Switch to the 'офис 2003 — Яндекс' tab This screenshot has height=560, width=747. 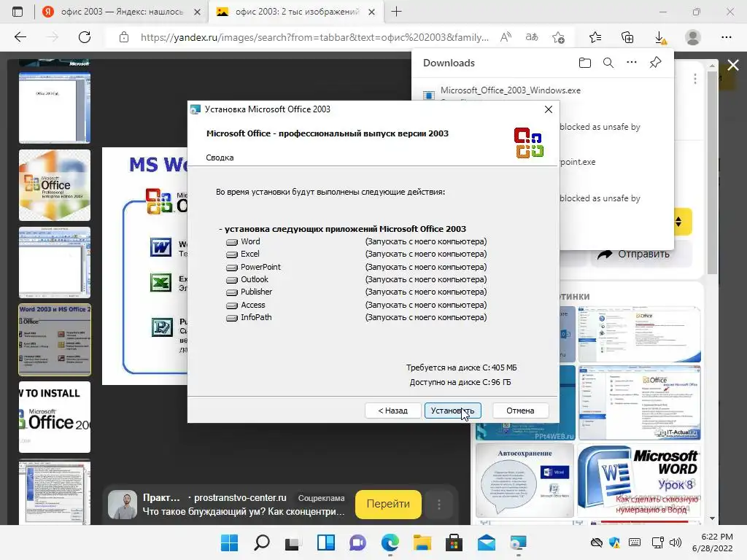point(122,12)
